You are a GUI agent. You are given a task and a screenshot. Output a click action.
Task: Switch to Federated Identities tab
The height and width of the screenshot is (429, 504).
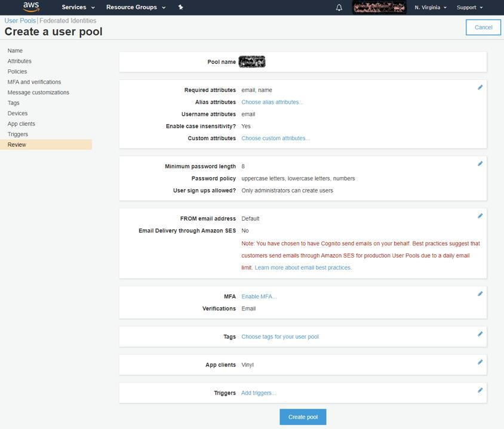pos(67,21)
